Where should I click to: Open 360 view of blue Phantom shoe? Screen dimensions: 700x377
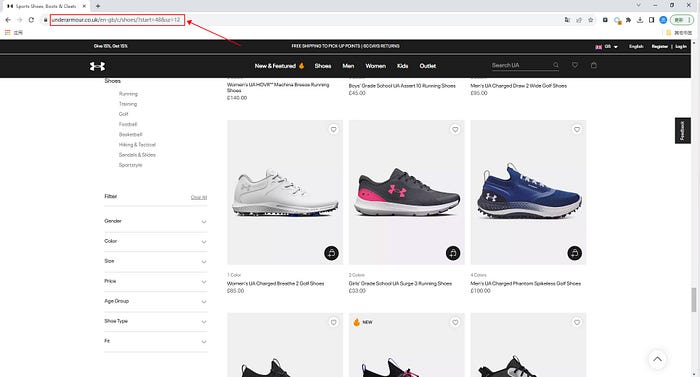point(575,253)
